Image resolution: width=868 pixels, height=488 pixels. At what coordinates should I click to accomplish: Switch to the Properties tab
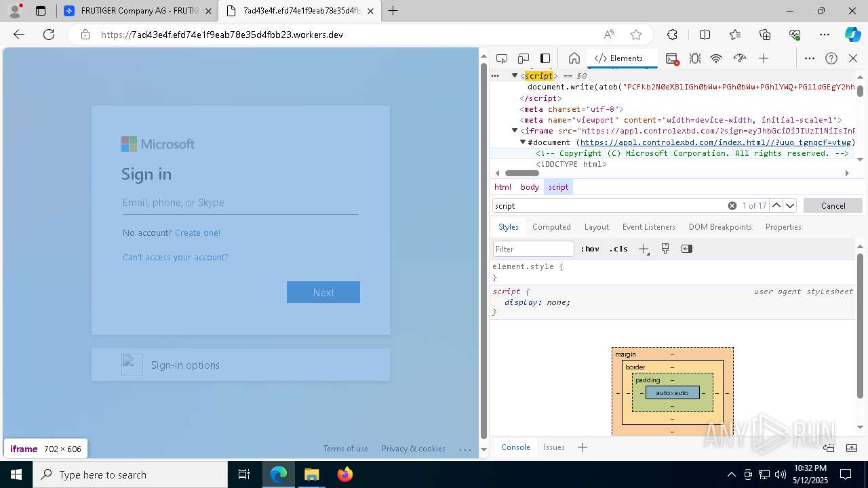[783, 227]
